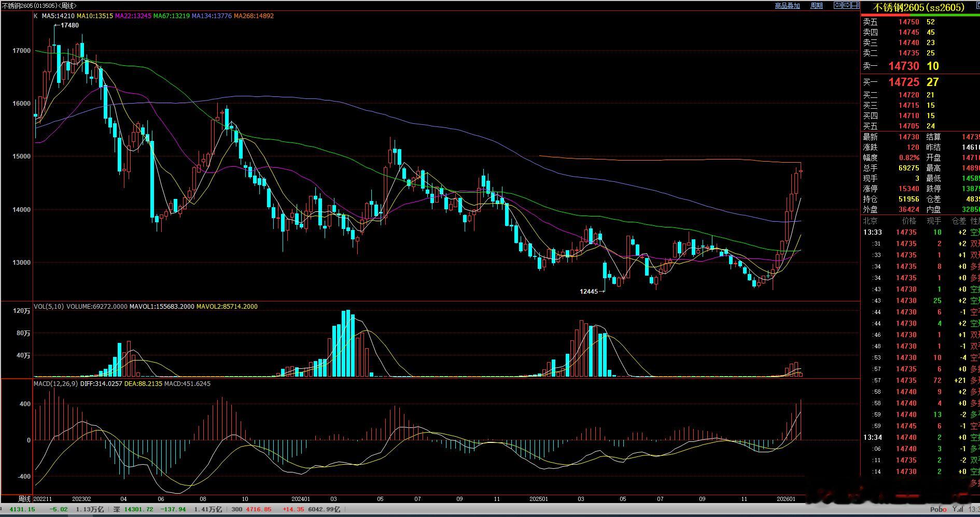Click the 幅度 change value 0.82%
980x517 pixels.
point(909,157)
